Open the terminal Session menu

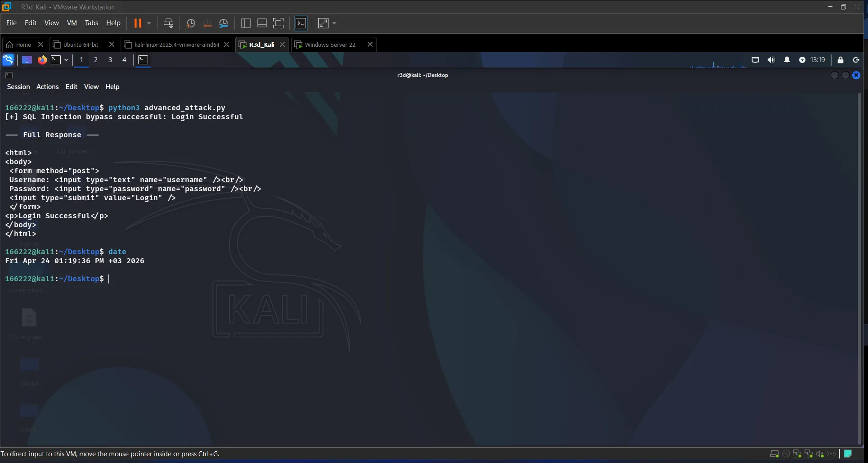[18, 87]
